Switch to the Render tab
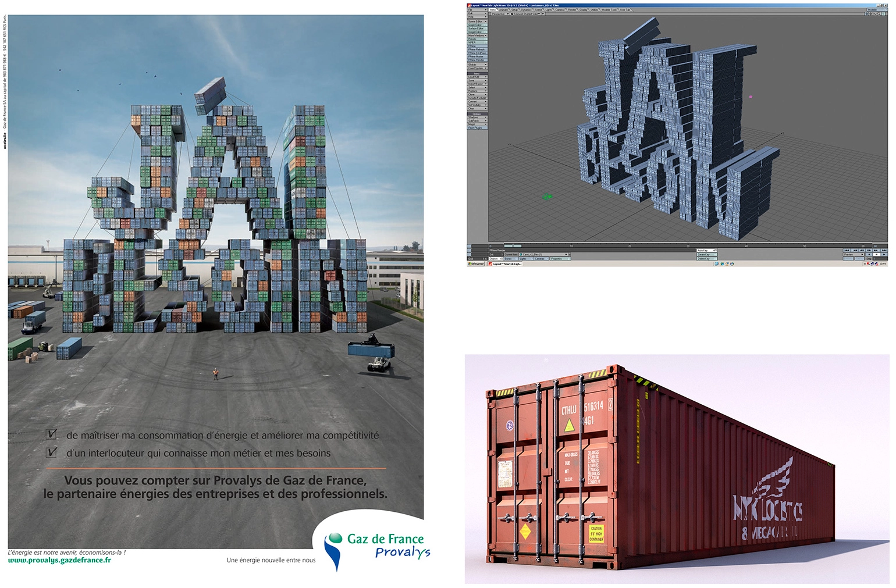 (572, 10)
